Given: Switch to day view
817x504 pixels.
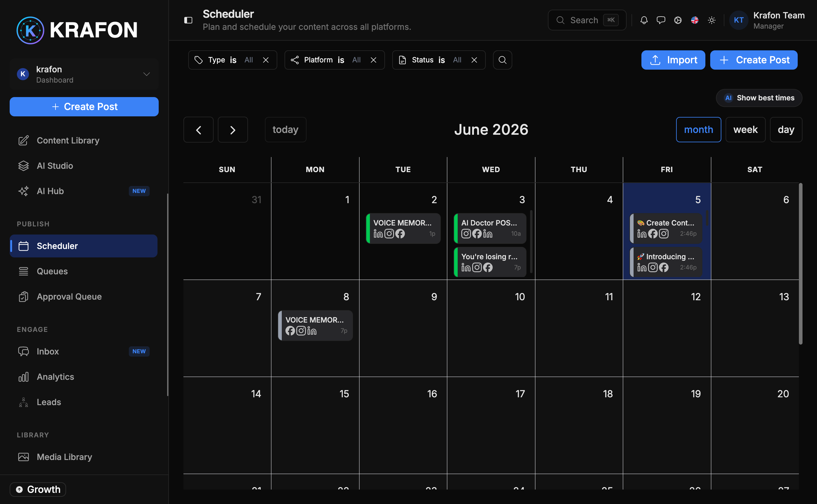Looking at the screenshot, I should (x=786, y=130).
